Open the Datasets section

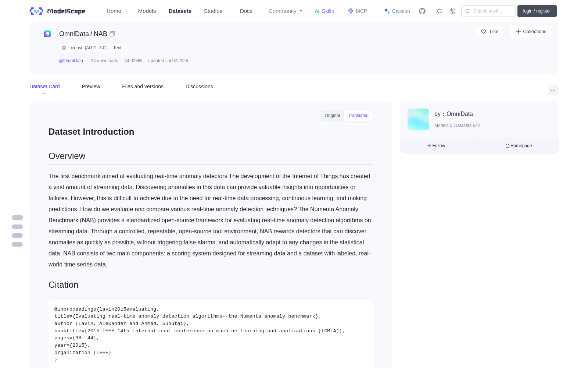pos(180,11)
